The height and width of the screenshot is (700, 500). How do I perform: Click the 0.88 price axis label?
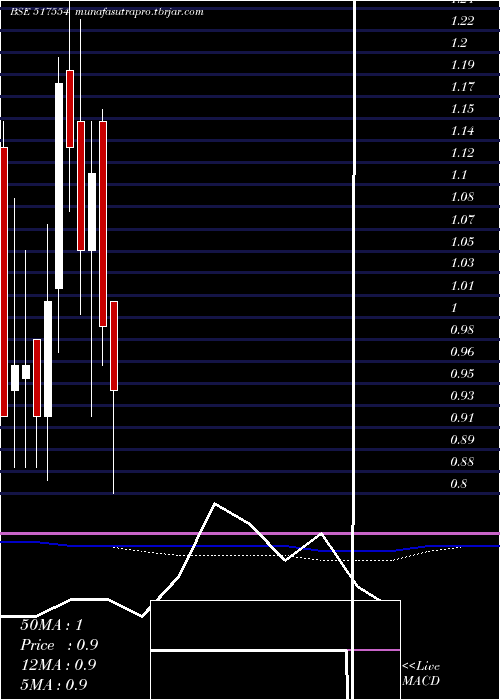462,462
